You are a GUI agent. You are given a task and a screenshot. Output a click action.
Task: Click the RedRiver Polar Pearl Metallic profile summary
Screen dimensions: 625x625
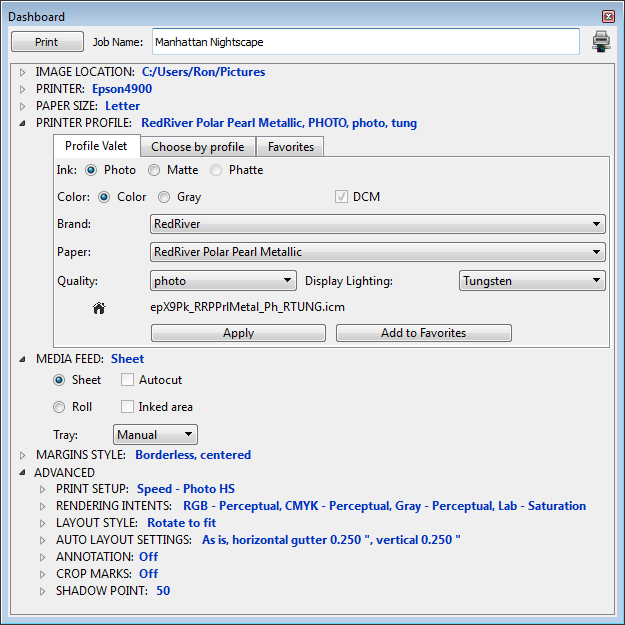[279, 123]
